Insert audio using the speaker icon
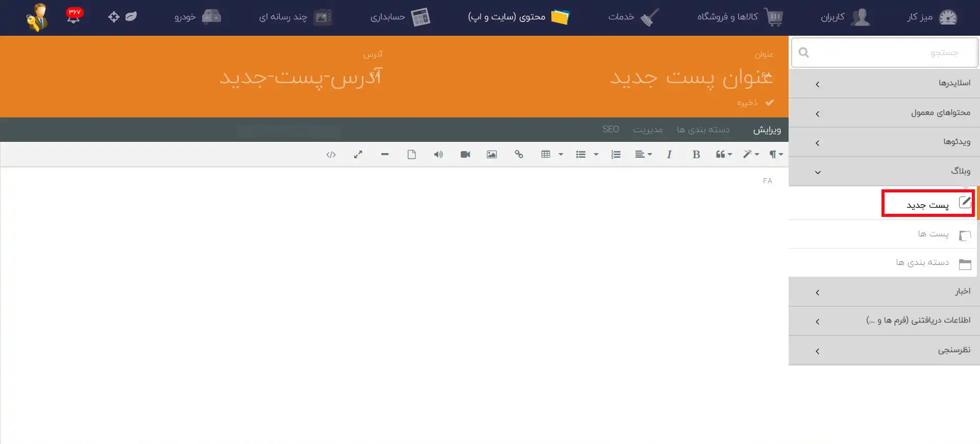The image size is (980, 444). (x=438, y=155)
